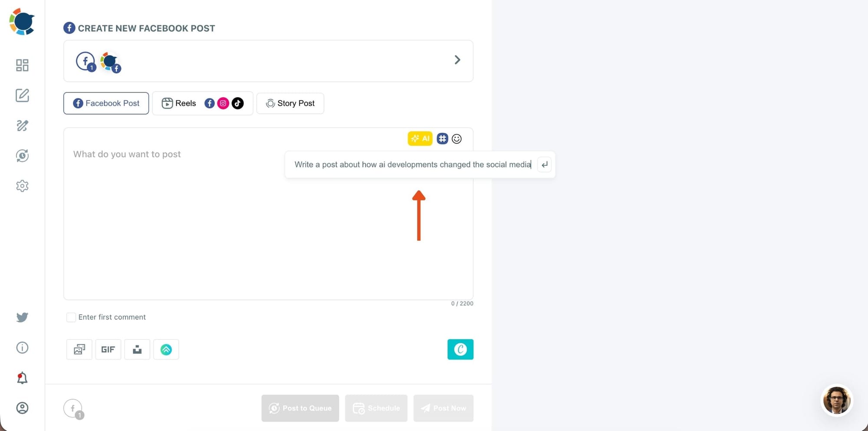Open the compose post sidebar icon
Screen dimensions: 868x431
pos(22,95)
